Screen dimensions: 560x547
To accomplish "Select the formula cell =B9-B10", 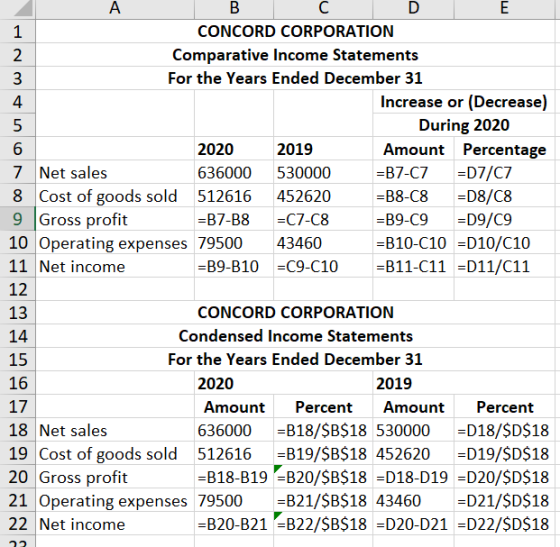I will (x=234, y=266).
